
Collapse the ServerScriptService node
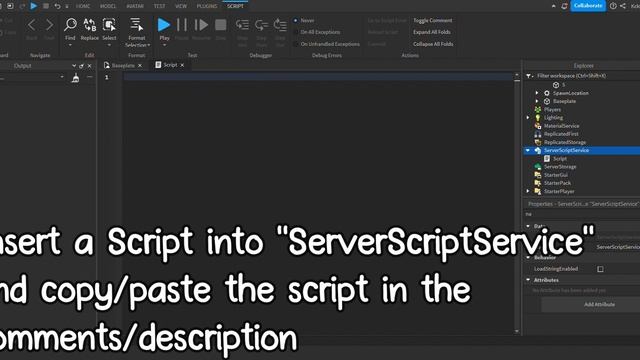pos(528,150)
